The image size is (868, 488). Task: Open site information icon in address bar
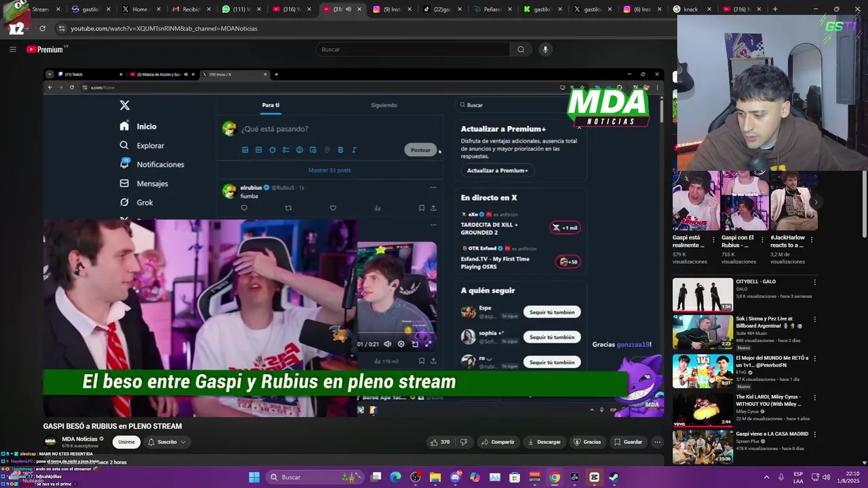coord(62,28)
